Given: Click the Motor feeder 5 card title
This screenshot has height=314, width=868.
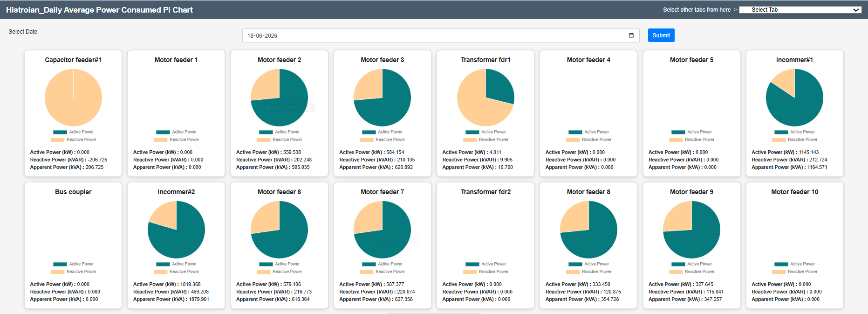Looking at the screenshot, I should [691, 60].
